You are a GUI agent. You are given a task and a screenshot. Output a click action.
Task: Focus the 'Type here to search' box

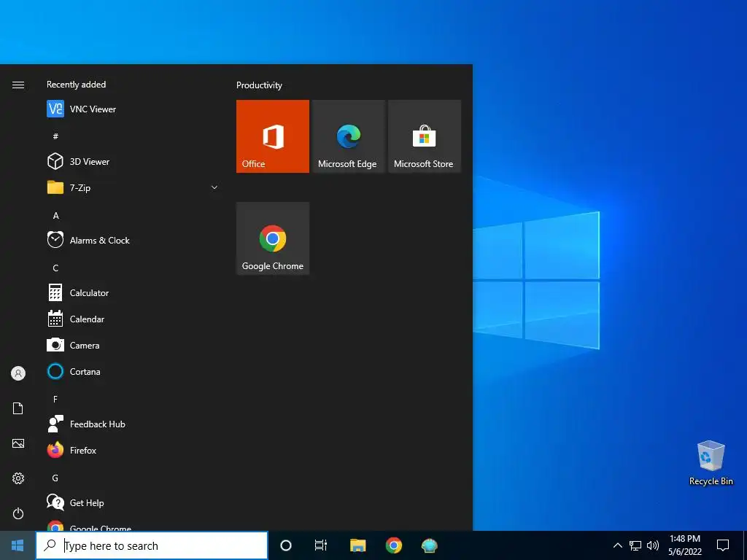(152, 545)
